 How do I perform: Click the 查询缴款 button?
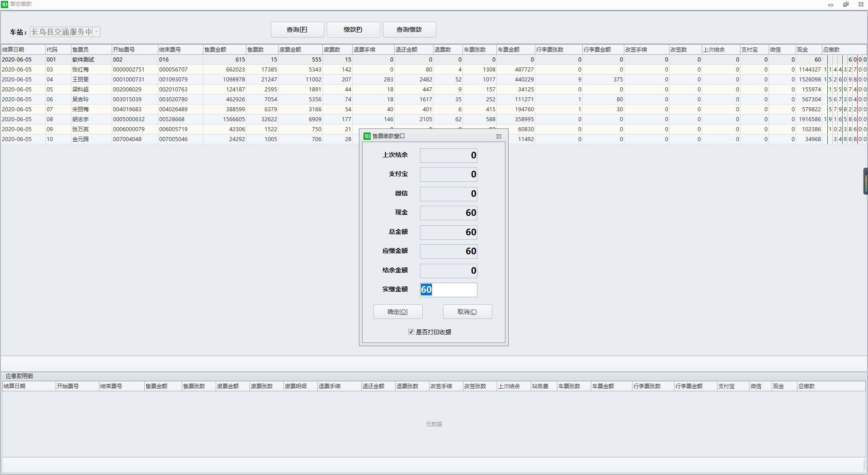coord(409,30)
